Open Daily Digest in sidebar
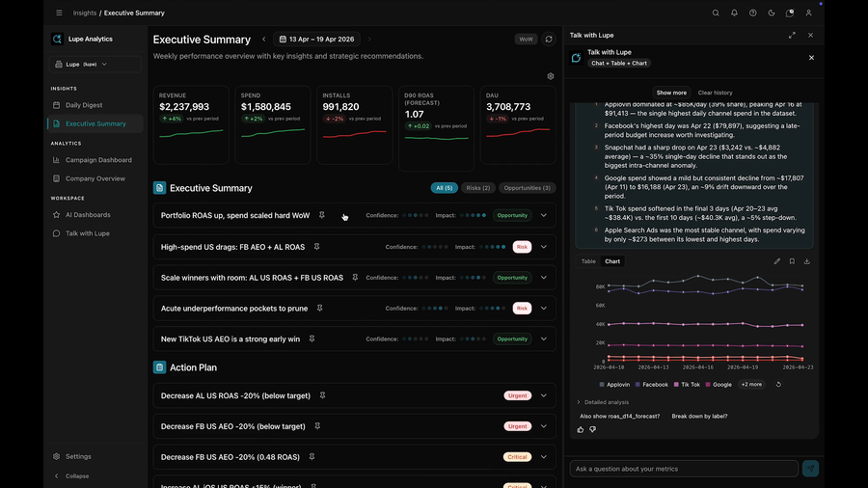The width and height of the screenshot is (868, 488). [95, 105]
